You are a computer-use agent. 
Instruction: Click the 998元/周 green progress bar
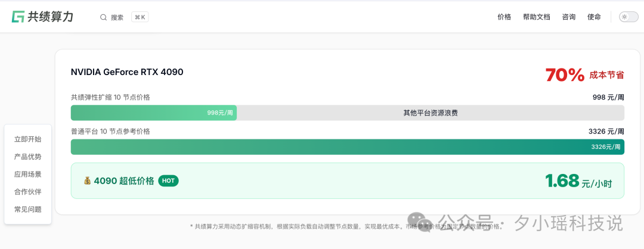[x=154, y=113]
